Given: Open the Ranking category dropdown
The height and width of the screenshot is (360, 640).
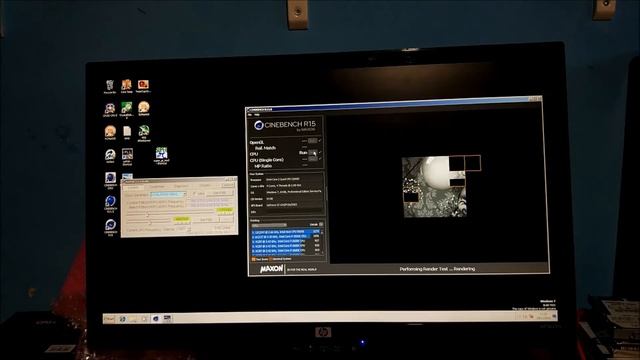Looking at the screenshot, I should point(269,225).
